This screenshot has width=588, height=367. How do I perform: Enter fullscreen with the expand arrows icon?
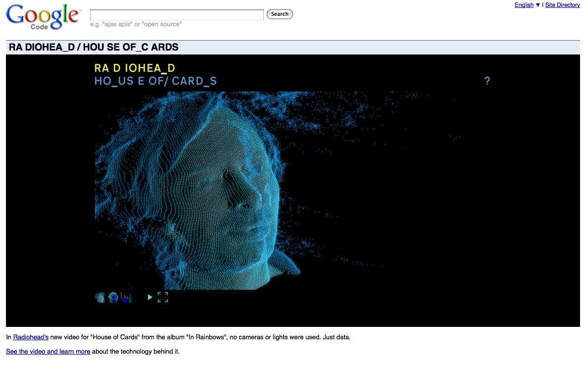click(x=163, y=297)
